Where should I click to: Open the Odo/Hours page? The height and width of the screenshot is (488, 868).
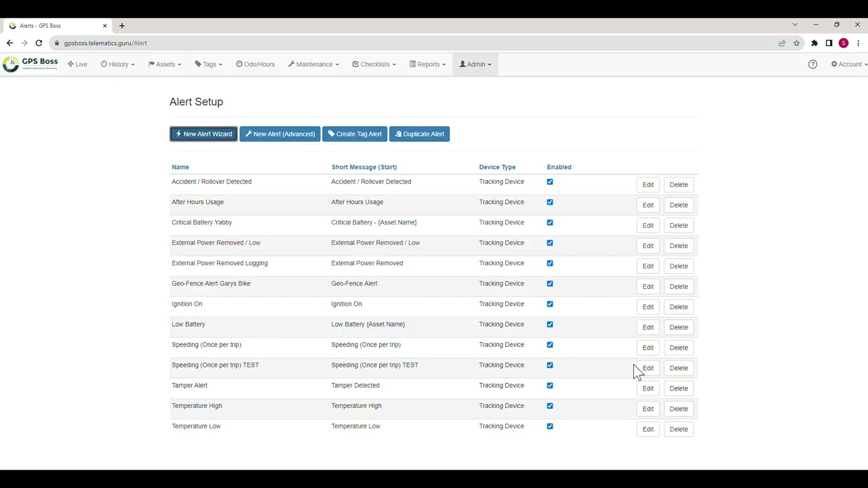[255, 64]
